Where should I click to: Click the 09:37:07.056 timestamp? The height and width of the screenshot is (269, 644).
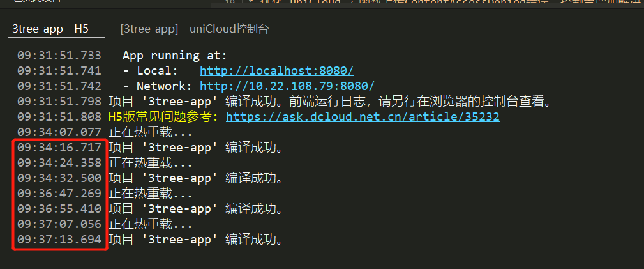[x=59, y=224]
